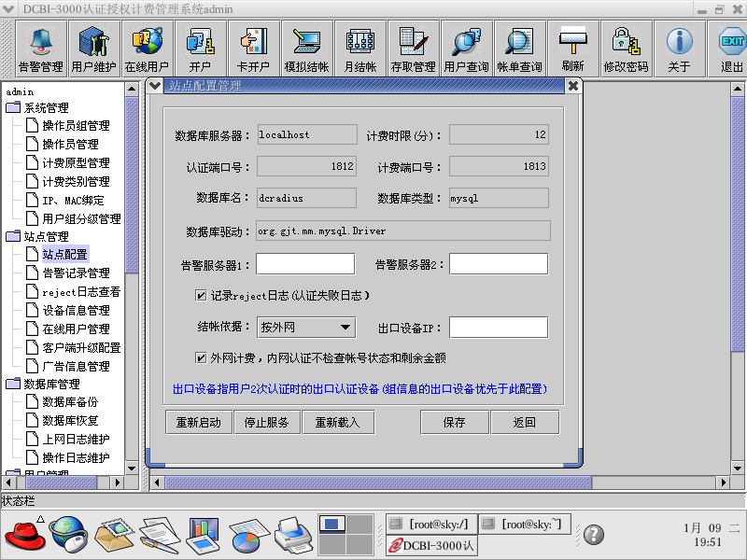
Task: Click the 告警服务器1 input field
Action: 305,264
